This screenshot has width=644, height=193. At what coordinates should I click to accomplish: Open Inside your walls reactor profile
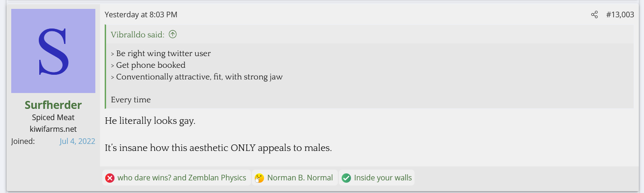[383, 178]
